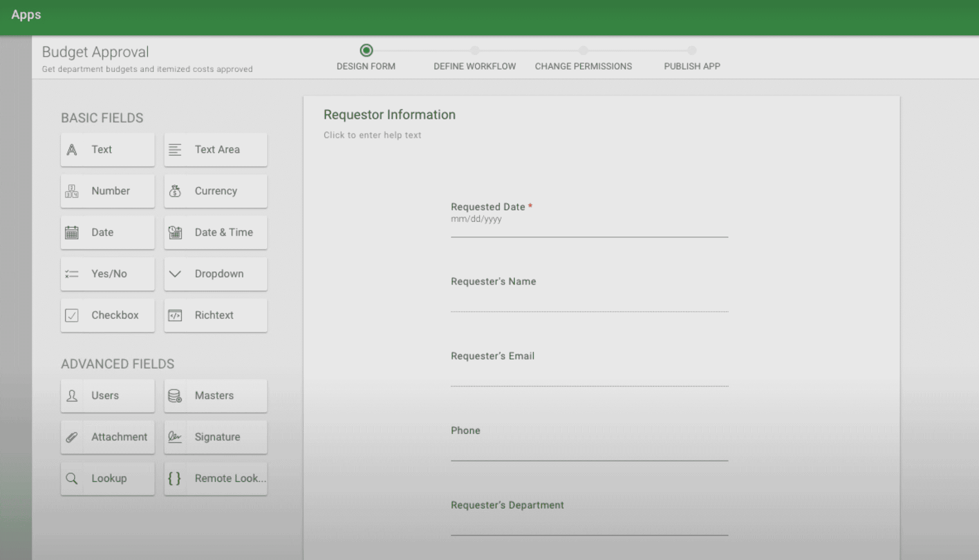Select the Design Form step circle
The width and height of the screenshot is (979, 560).
click(x=366, y=51)
